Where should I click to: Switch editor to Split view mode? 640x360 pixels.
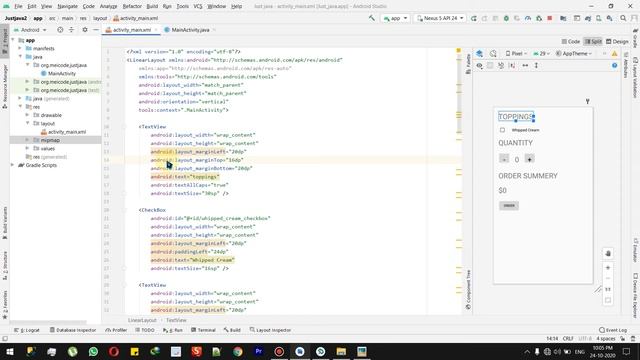(593, 42)
